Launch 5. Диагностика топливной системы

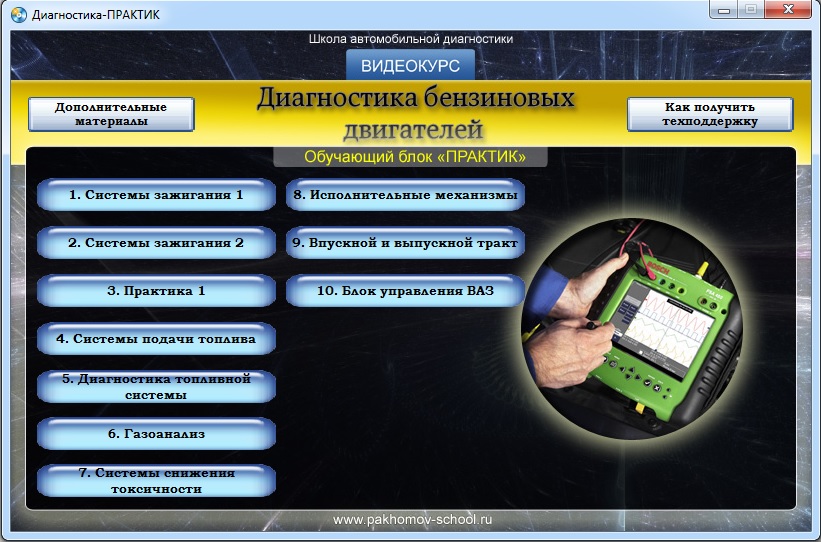pos(156,386)
